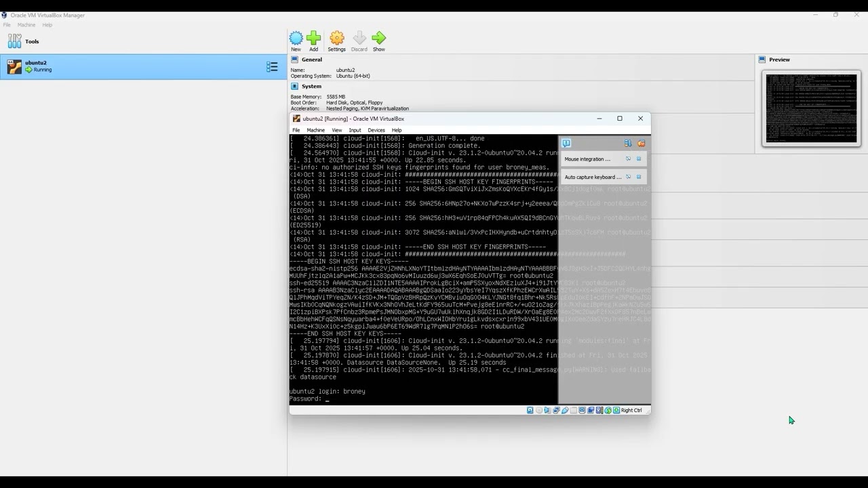Click the network status bar indicator
This screenshot has width=868, height=488.
tap(556, 410)
